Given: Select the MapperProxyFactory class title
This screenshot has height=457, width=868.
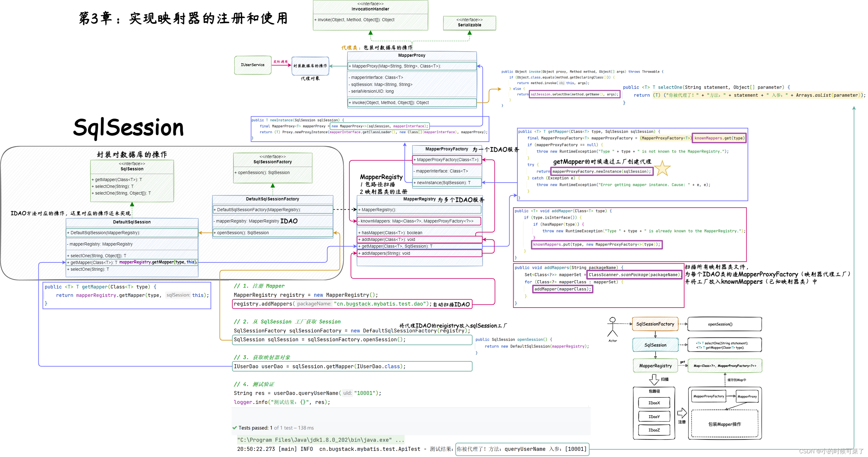Looking at the screenshot, I should click(x=447, y=149).
